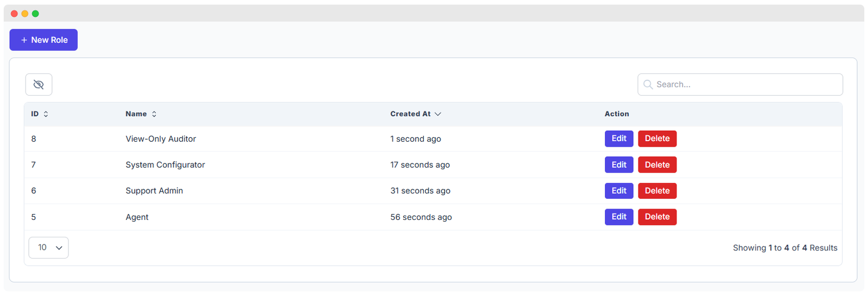The image size is (868, 296).
Task: Edit the System Configurator role
Action: tap(618, 165)
